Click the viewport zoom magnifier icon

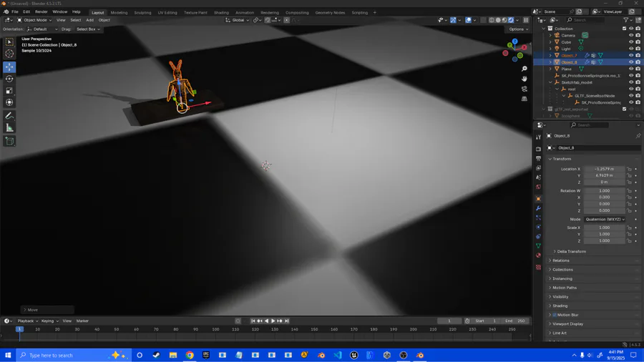click(x=524, y=69)
